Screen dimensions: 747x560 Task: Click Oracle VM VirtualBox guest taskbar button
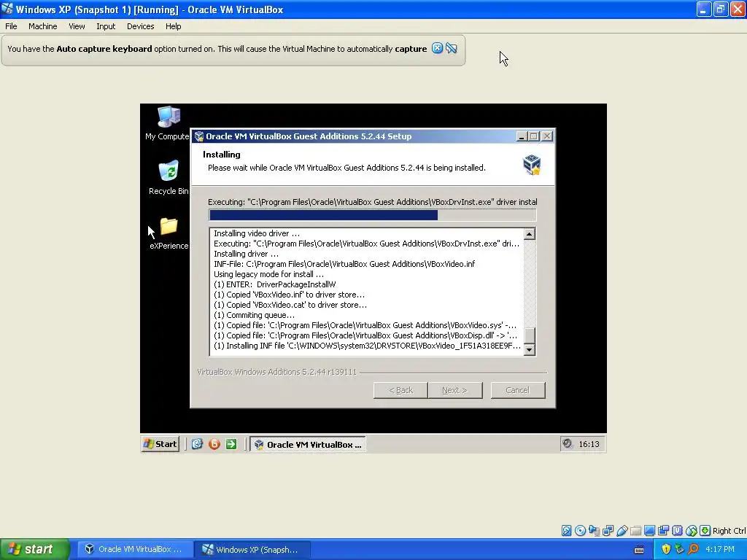[x=309, y=444]
